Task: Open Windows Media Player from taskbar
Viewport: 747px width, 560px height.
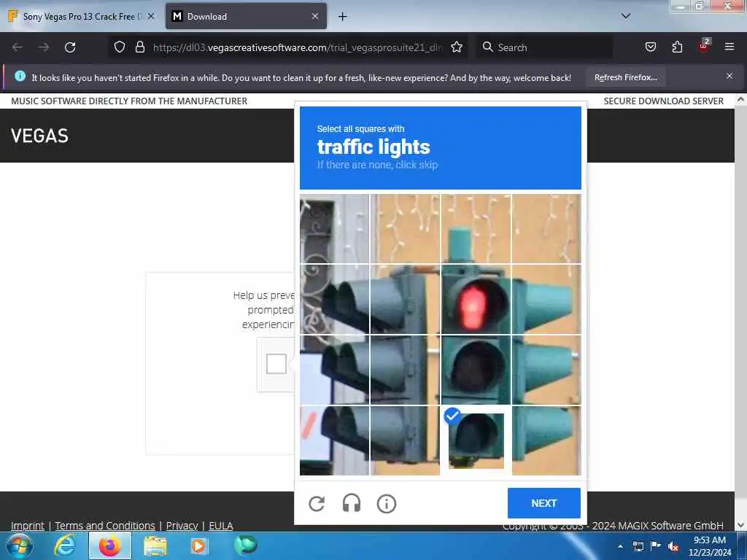Action: click(x=199, y=546)
